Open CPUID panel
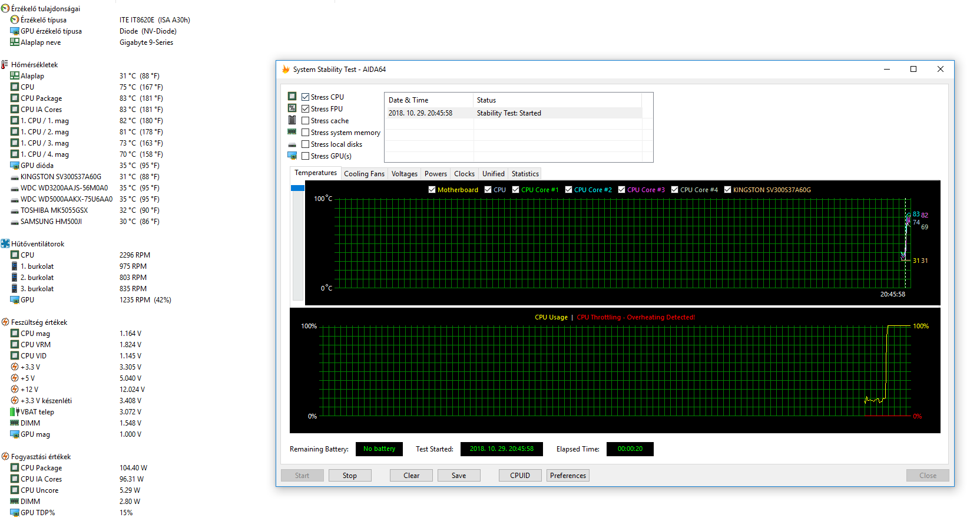980x524 pixels. click(520, 476)
